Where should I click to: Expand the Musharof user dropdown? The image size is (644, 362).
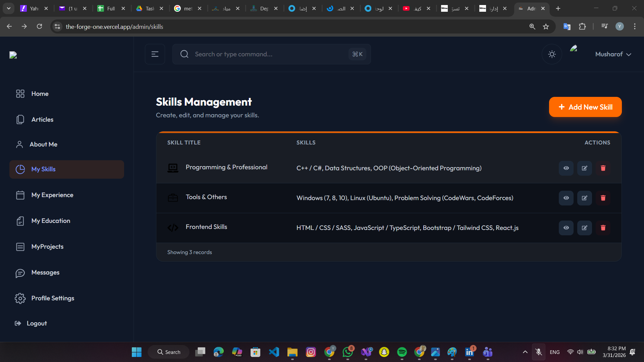tap(613, 54)
